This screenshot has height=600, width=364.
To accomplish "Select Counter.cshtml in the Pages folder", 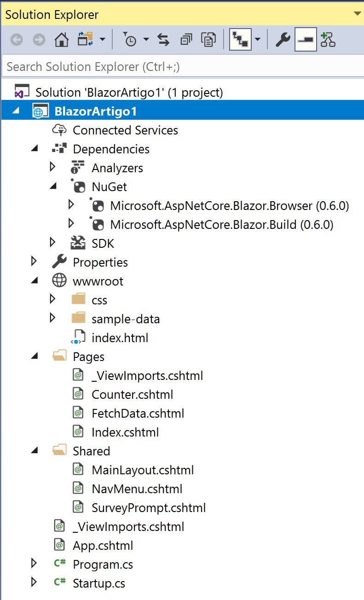I will [x=133, y=394].
